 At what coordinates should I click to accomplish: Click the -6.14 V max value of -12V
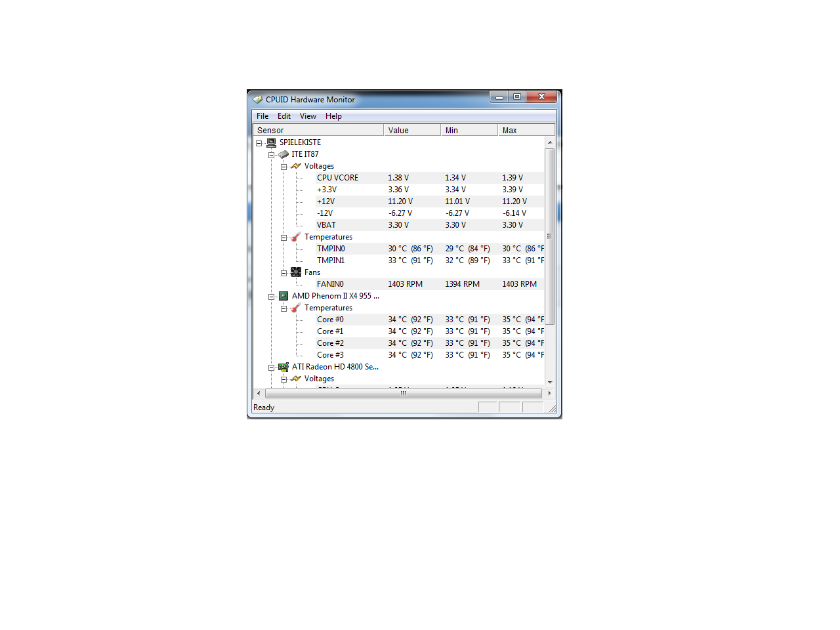(x=514, y=213)
